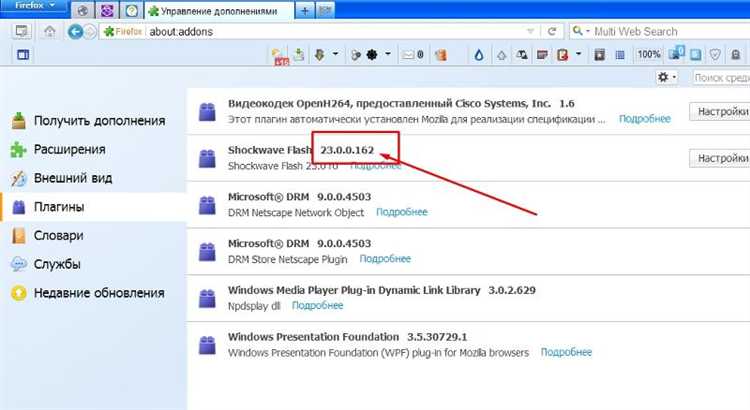Image resolution: width=750 pixels, height=410 pixels.
Task: Click the shield heart toolbar icon
Action: tap(715, 55)
